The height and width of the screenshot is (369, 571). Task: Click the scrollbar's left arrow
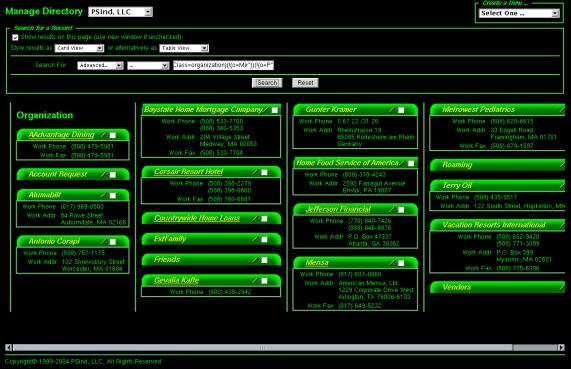coord(8,348)
